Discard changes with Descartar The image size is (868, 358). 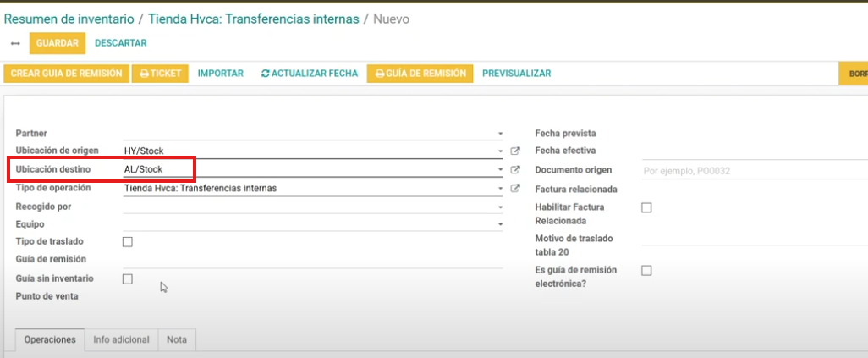point(121,43)
